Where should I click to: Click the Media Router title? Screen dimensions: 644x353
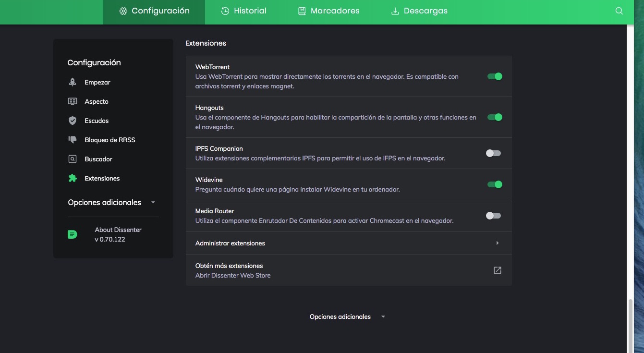215,211
